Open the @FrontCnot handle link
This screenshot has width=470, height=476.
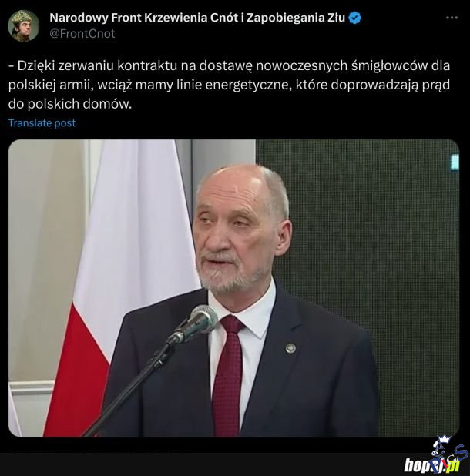[x=82, y=33]
